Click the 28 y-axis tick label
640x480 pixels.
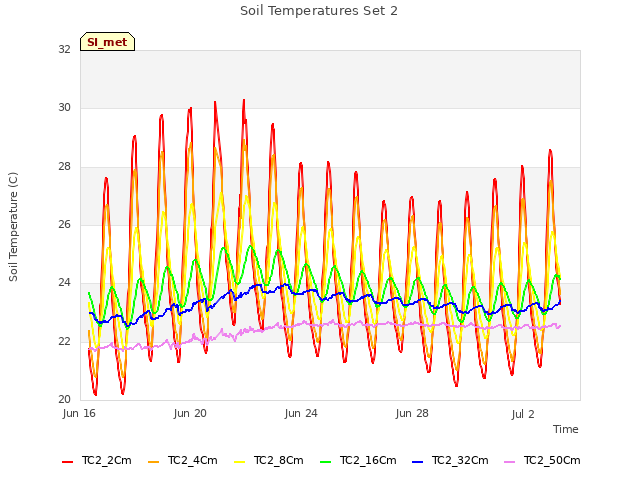(64, 166)
